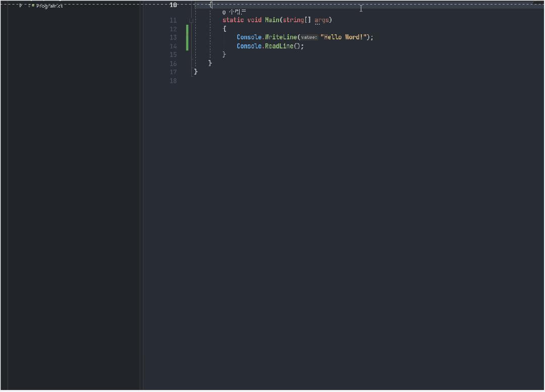
Task: Click line number 13 in gutter
Action: click(x=173, y=37)
